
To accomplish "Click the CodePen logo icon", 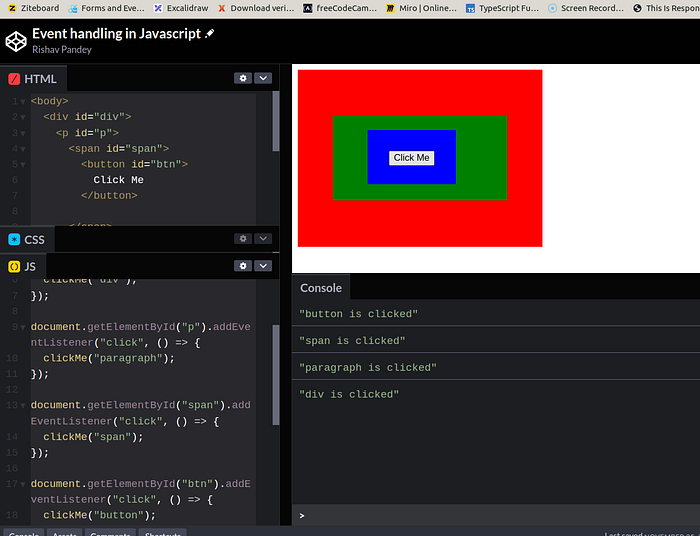I will pos(16,42).
